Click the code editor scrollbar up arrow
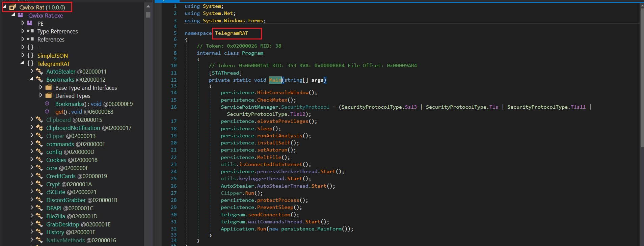 642,5
